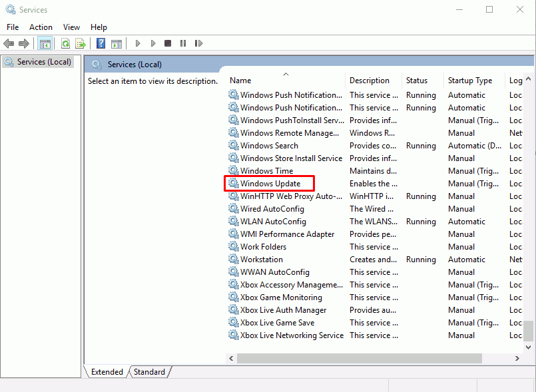
Task: Click the vertical scrollbar thumb
Action: pyautogui.click(x=528, y=331)
